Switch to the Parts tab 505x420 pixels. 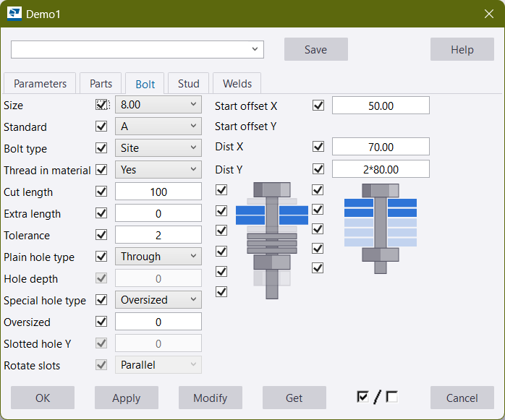(101, 84)
